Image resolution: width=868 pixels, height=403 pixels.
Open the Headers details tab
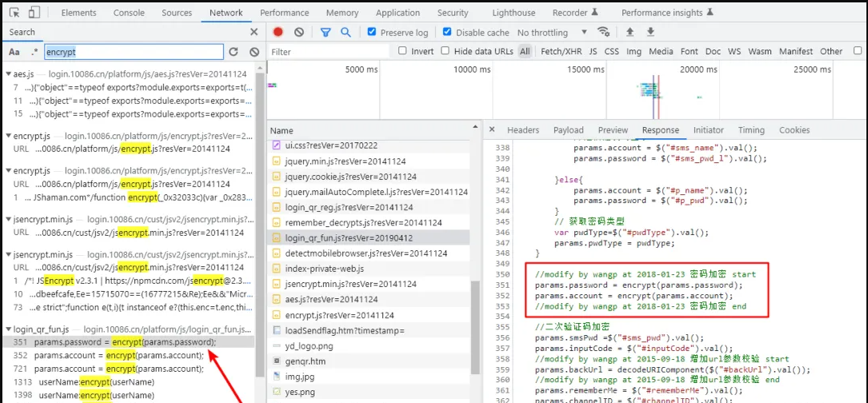click(x=523, y=130)
